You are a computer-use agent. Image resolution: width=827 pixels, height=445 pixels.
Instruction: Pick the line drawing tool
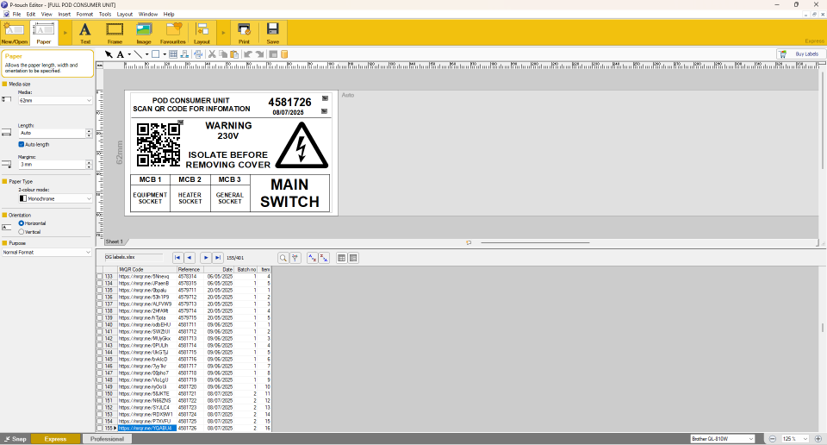click(x=138, y=54)
